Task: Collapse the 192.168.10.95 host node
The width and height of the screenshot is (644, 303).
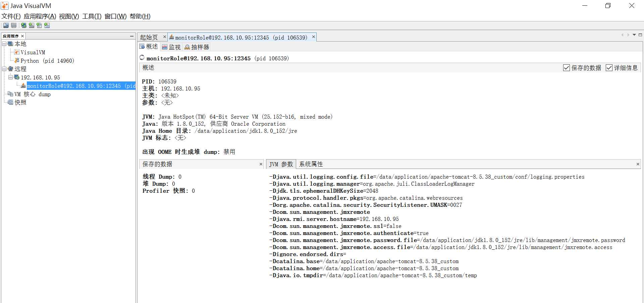Action: [10, 77]
